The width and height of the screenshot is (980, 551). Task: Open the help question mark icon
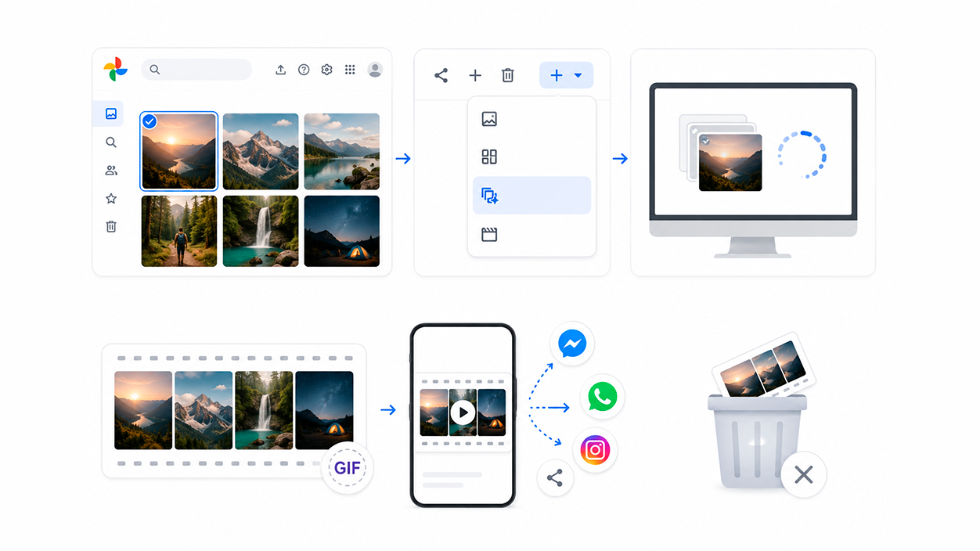click(x=304, y=70)
